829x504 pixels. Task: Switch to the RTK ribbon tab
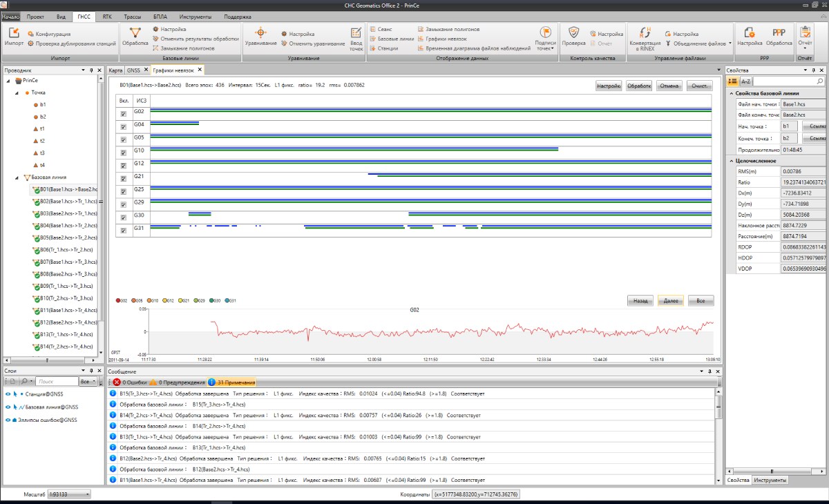point(106,16)
